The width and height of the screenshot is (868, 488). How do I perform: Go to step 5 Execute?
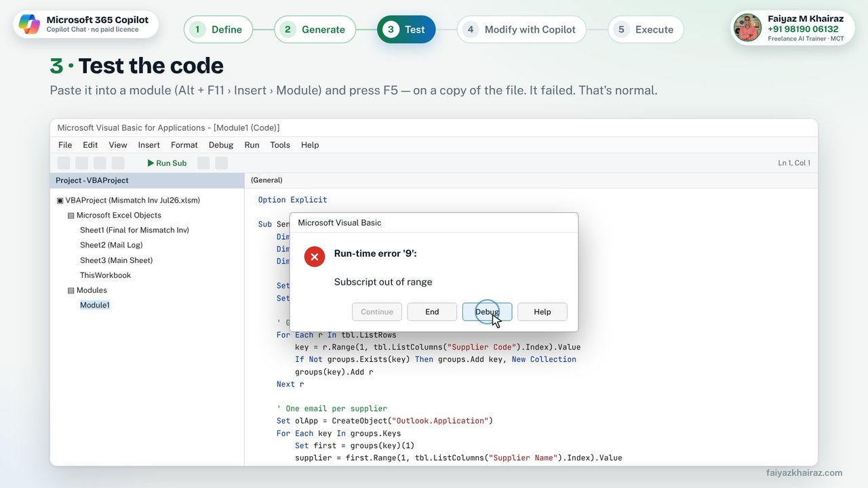[x=646, y=29]
